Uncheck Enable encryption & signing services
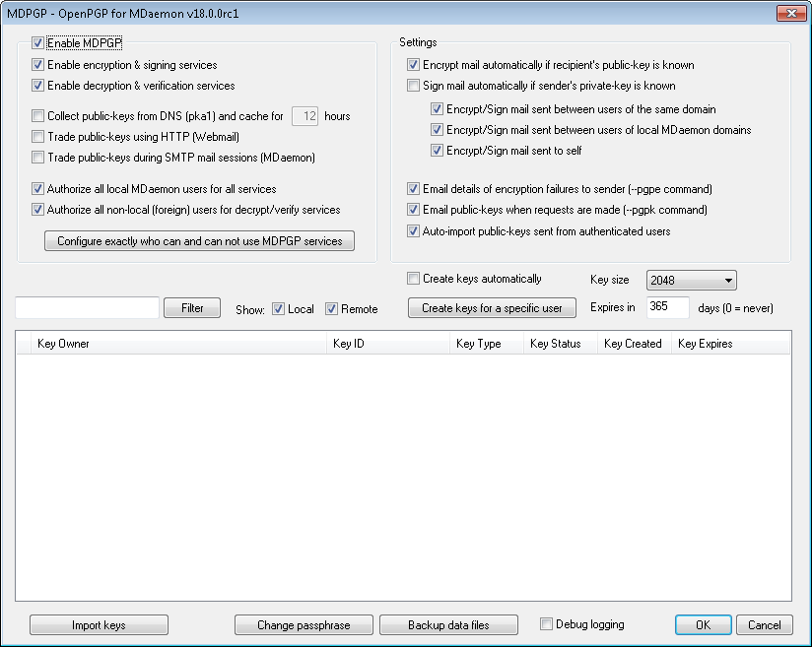Screen dimensions: 812x647 37,65
